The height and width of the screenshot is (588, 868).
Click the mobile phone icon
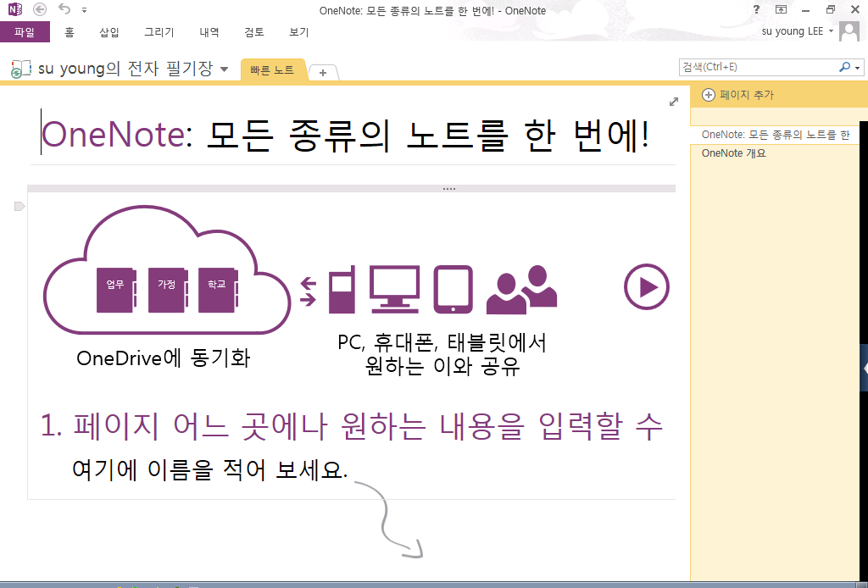(342, 289)
